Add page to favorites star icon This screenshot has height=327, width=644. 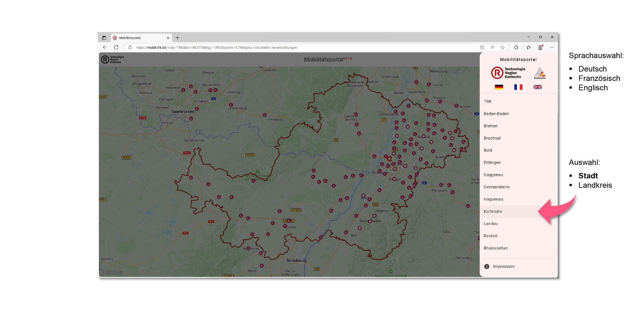point(502,47)
